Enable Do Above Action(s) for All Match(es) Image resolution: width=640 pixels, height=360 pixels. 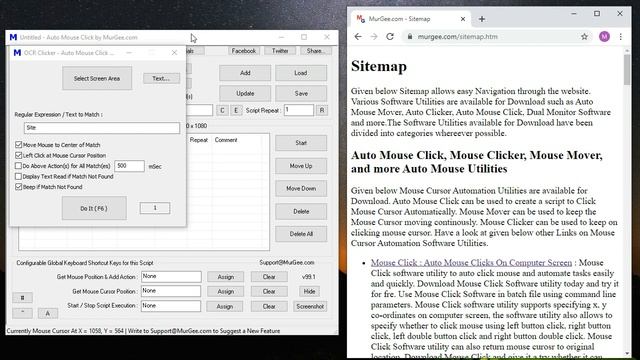[18, 166]
